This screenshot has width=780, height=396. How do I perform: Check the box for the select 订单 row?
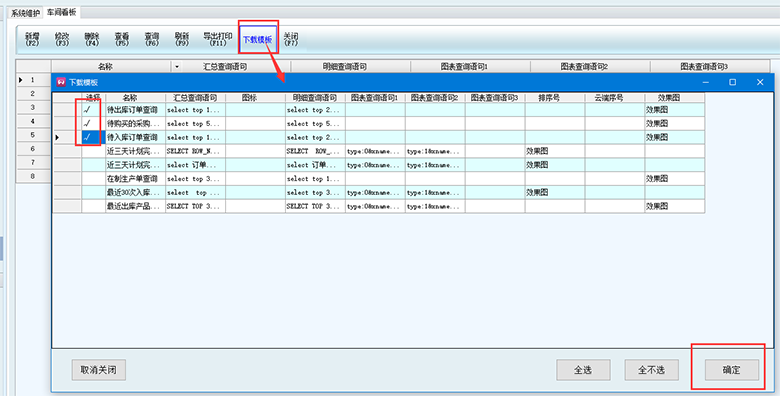tap(94, 165)
